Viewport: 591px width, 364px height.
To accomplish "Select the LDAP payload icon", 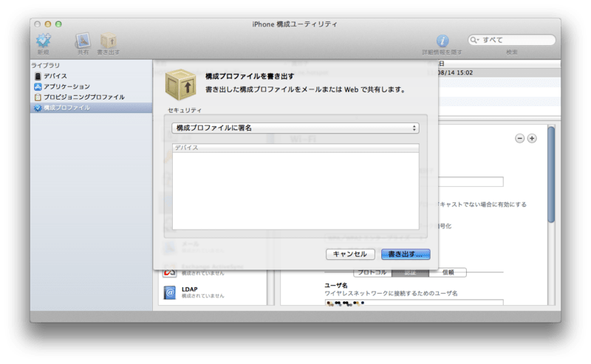I will [x=170, y=292].
